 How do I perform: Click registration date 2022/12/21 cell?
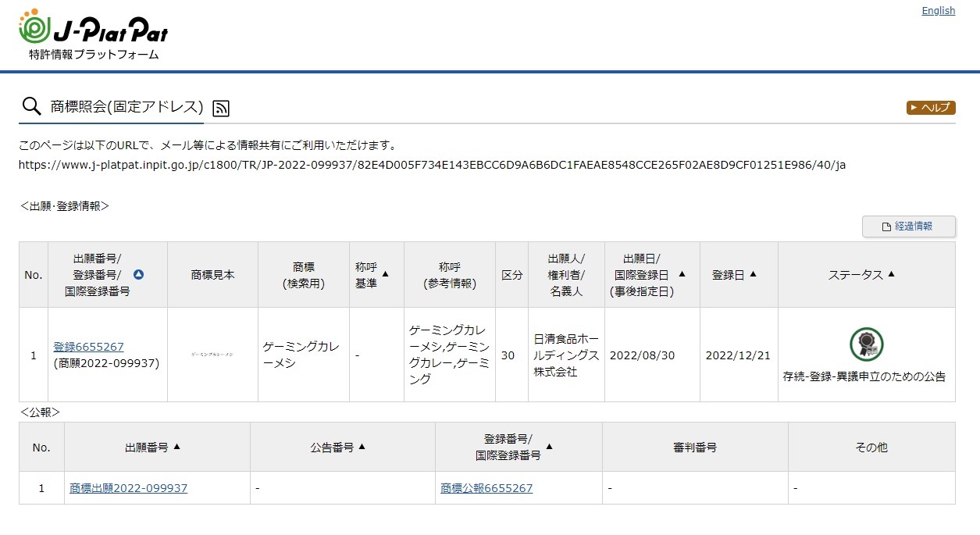coord(738,355)
